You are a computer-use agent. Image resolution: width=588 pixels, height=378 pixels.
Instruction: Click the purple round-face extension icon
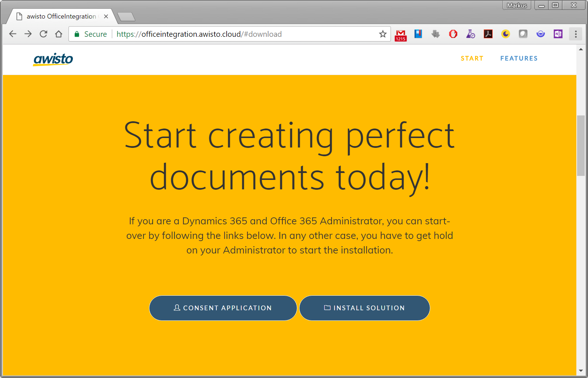click(x=541, y=34)
